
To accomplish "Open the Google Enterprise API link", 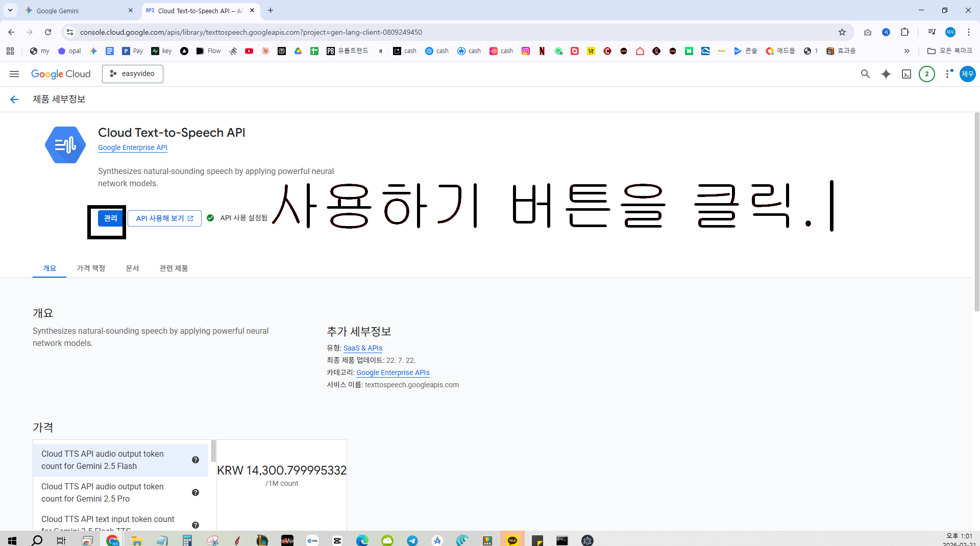I will [x=133, y=147].
